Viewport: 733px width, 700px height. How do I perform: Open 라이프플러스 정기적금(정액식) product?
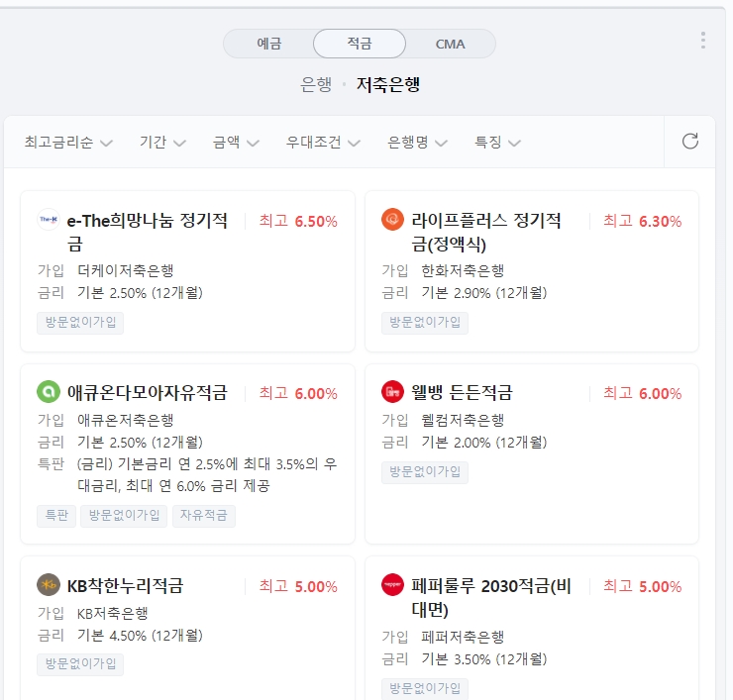(x=485, y=232)
